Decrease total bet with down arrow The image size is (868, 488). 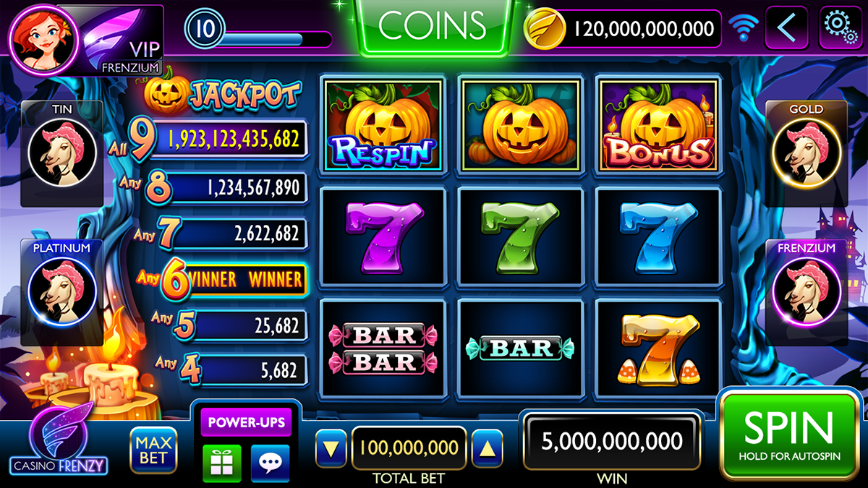click(331, 449)
